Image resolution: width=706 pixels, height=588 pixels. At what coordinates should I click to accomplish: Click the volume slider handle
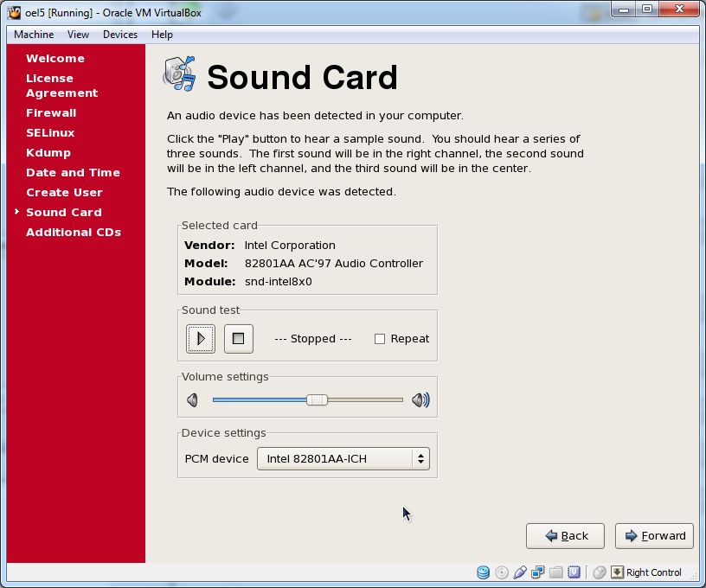[x=317, y=400]
